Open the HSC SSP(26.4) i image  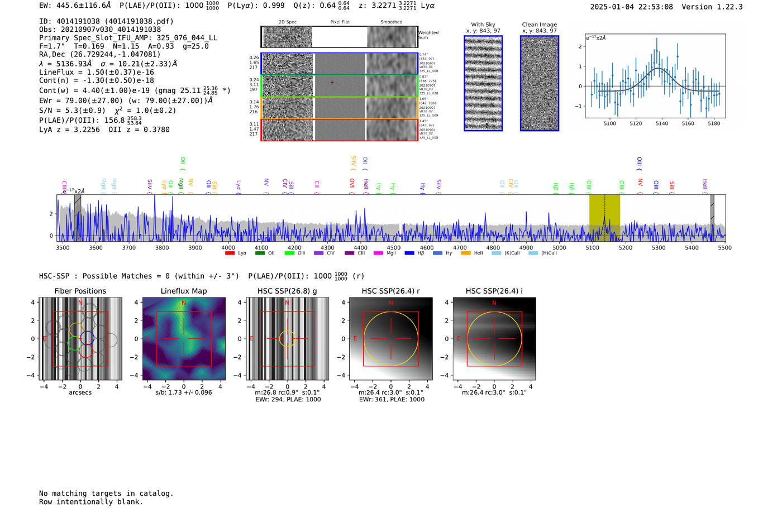click(494, 339)
